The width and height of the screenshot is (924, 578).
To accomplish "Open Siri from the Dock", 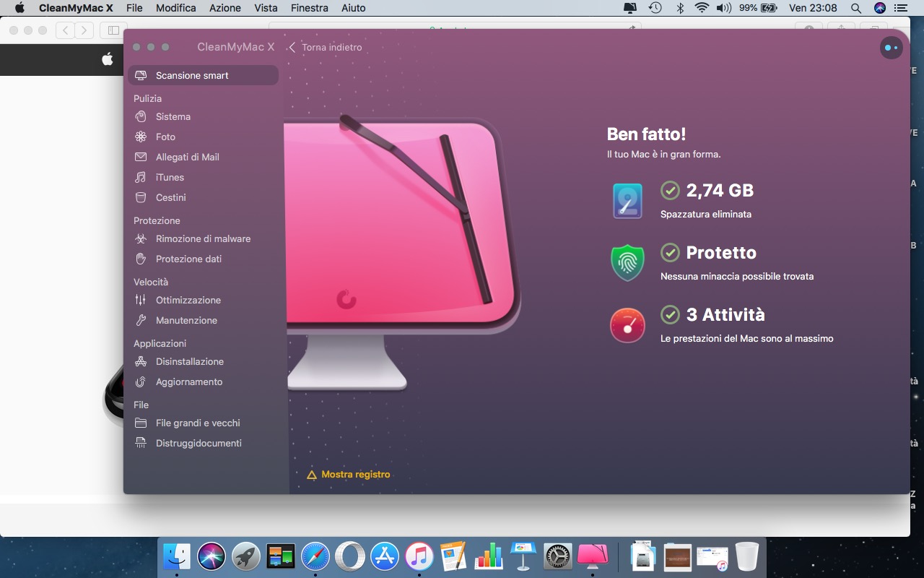I will (212, 556).
